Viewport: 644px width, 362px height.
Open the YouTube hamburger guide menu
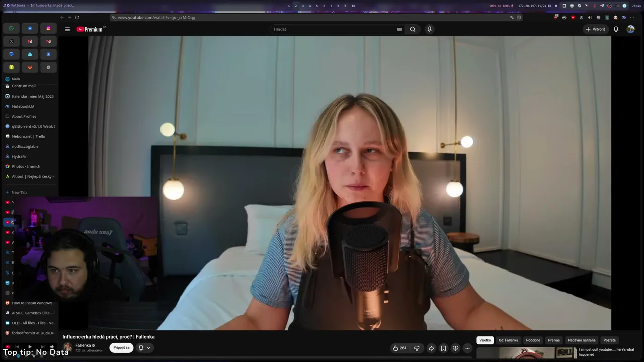pyautogui.click(x=67, y=29)
